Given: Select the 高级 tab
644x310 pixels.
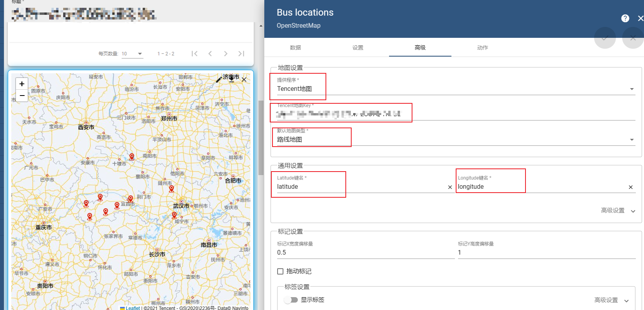Looking at the screenshot, I should 420,48.
